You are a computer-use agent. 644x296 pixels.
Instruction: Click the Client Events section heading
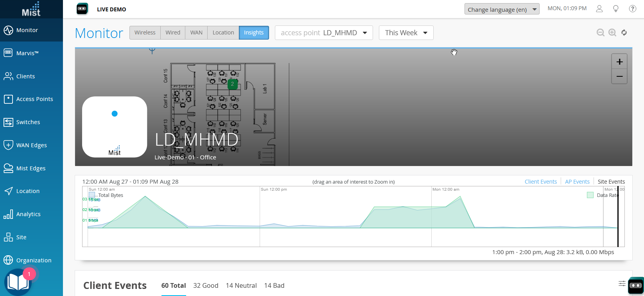115,286
